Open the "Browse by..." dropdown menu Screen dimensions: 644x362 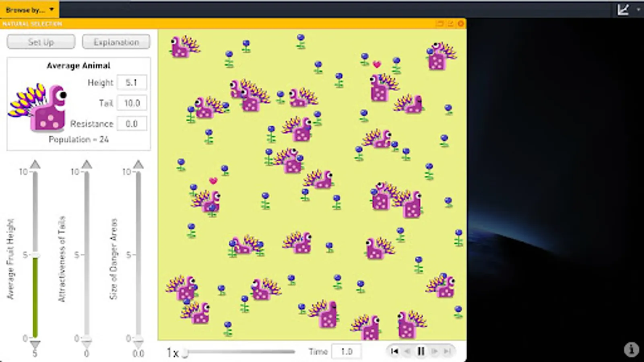(x=29, y=9)
